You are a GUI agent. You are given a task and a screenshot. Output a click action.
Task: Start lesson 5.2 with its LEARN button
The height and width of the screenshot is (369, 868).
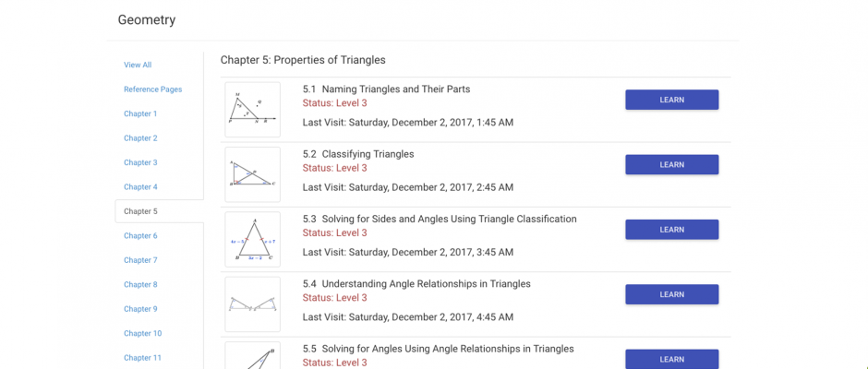[672, 164]
